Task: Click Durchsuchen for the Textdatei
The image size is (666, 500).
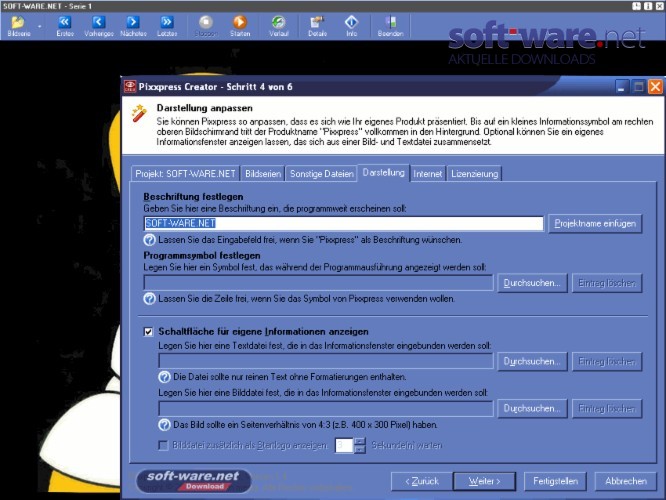Action: point(532,362)
